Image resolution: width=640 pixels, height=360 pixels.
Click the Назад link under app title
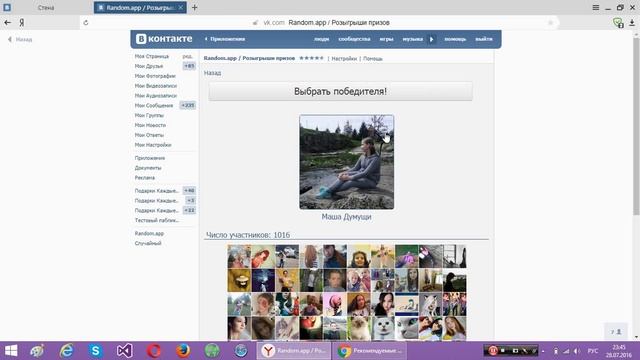coord(212,73)
